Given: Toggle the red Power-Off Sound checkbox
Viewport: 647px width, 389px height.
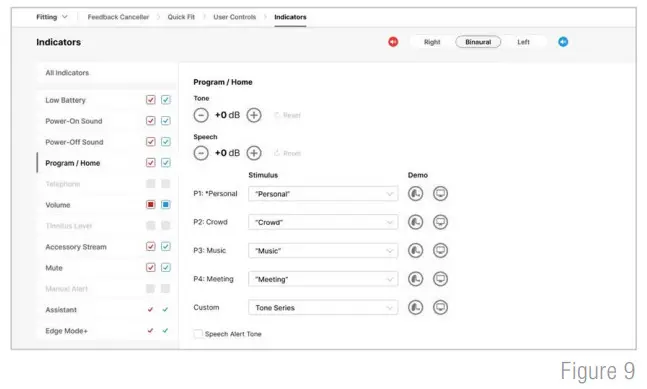Looking at the screenshot, I should [151, 142].
